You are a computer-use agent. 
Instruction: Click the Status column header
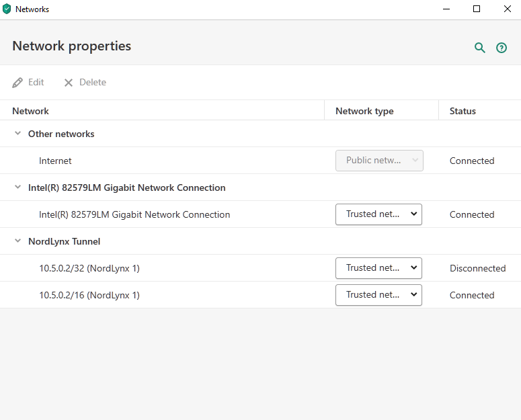click(x=463, y=111)
